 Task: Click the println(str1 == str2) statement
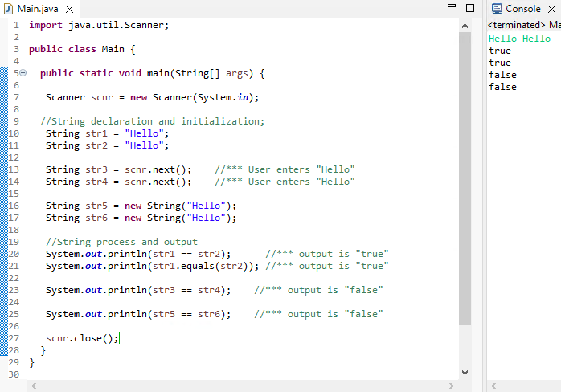138,254
